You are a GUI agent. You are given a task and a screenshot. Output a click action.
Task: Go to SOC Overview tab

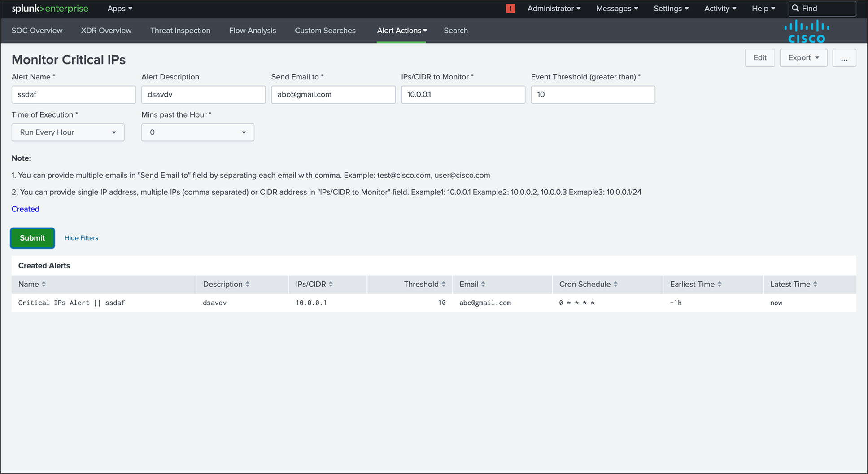(x=37, y=31)
